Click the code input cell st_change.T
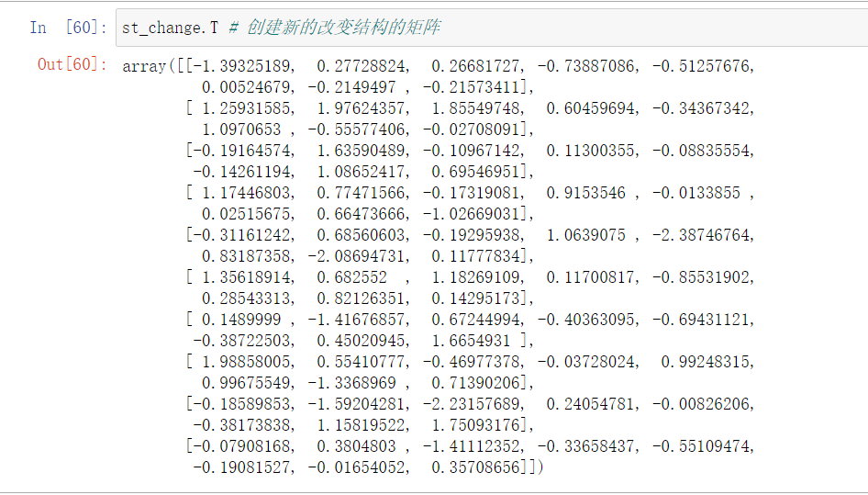This screenshot has width=868, height=495. [492, 28]
